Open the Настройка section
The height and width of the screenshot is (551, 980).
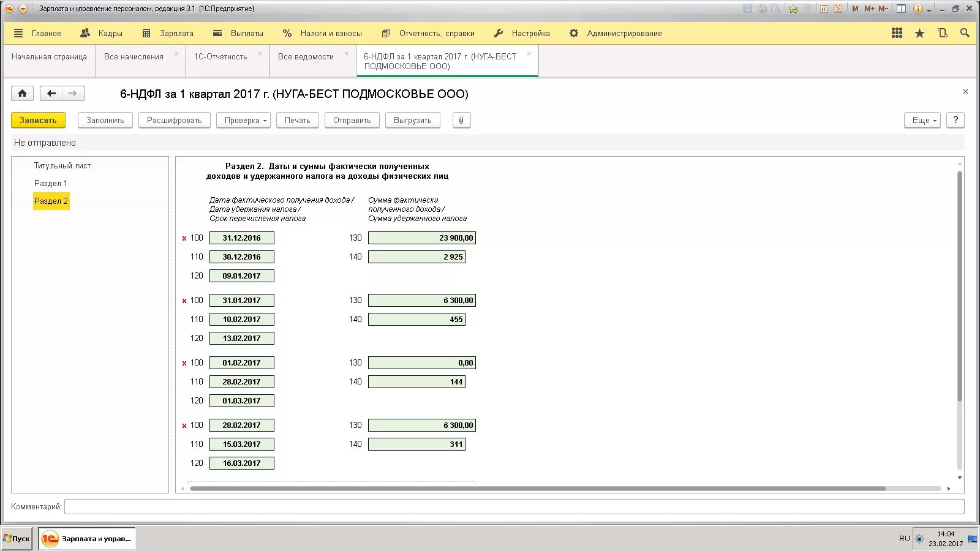tap(522, 33)
